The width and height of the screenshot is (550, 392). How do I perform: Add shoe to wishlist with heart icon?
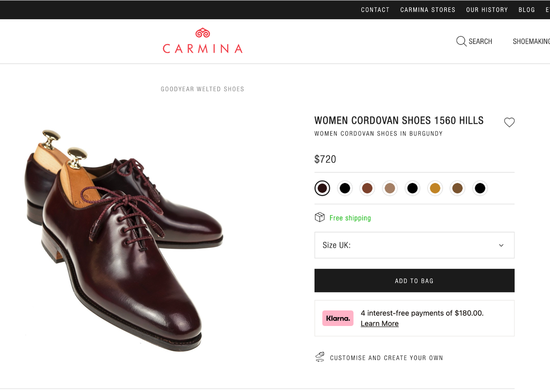(509, 122)
